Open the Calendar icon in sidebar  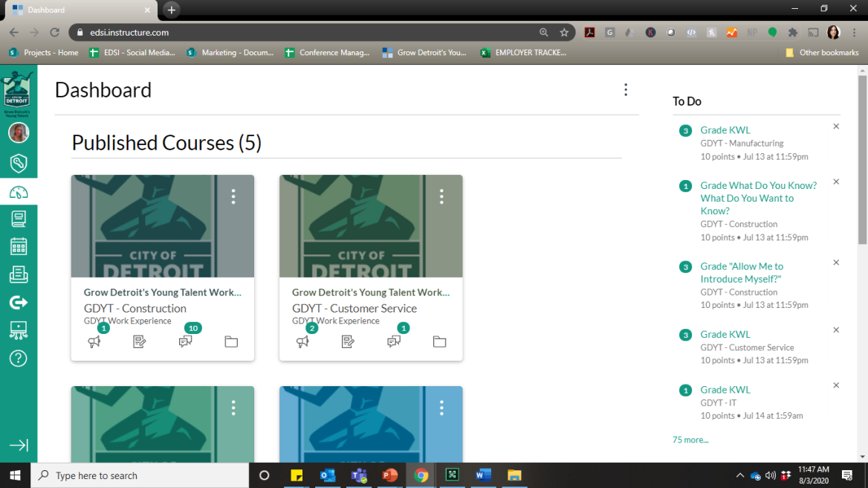(x=19, y=246)
